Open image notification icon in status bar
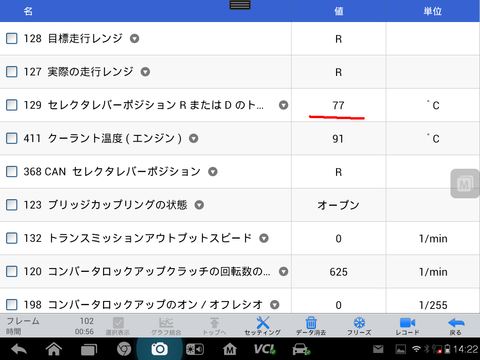The height and width of the screenshot is (360, 480). pyautogui.click(x=400, y=349)
